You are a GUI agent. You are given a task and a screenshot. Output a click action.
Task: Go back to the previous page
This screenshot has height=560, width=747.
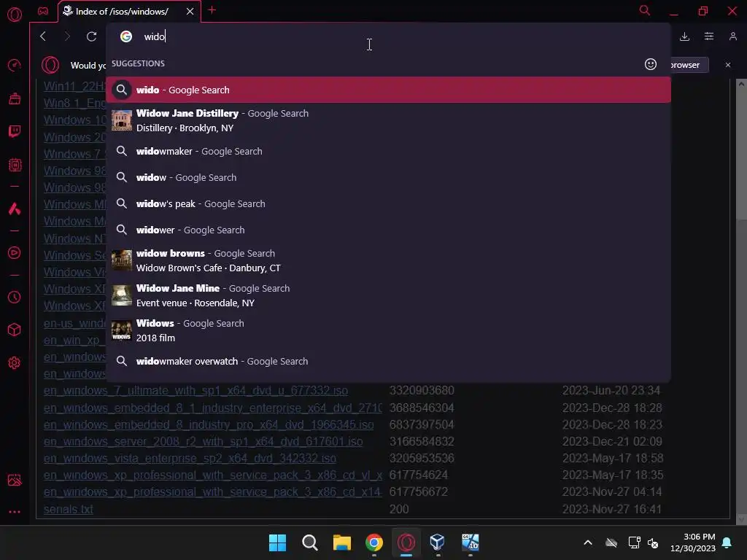click(x=43, y=36)
